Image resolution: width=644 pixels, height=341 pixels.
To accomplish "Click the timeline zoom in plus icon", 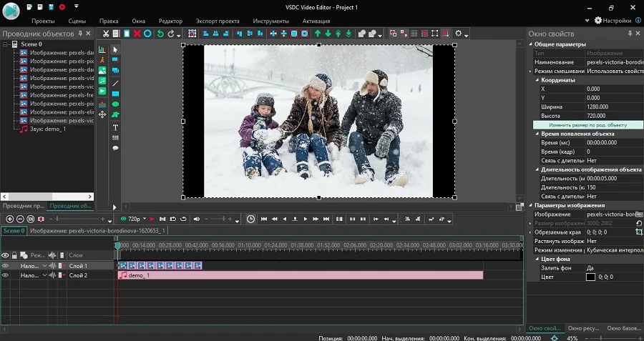I will (10, 219).
